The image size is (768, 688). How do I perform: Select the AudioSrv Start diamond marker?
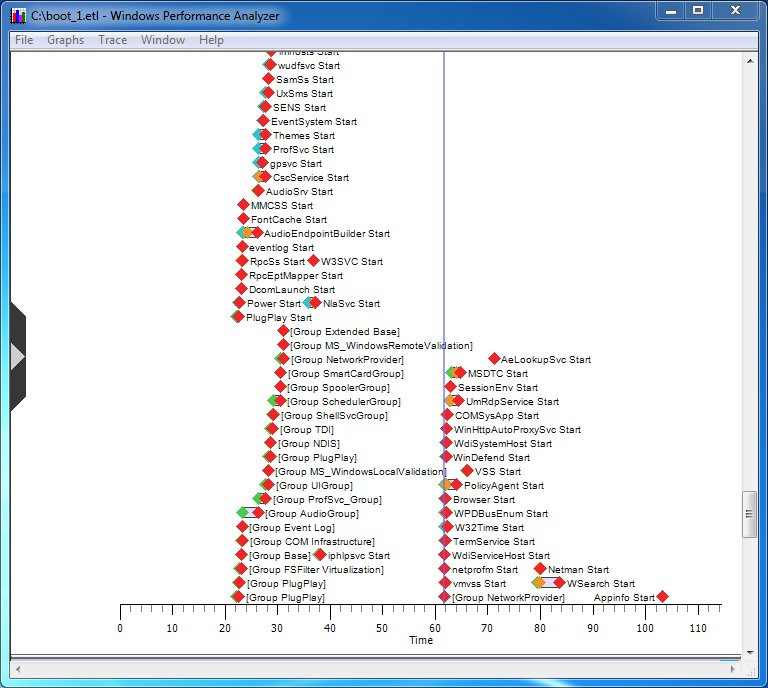258,191
